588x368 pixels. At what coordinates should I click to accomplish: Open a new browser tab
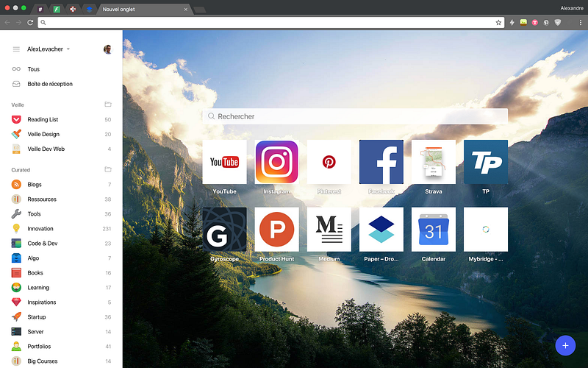coord(200,10)
